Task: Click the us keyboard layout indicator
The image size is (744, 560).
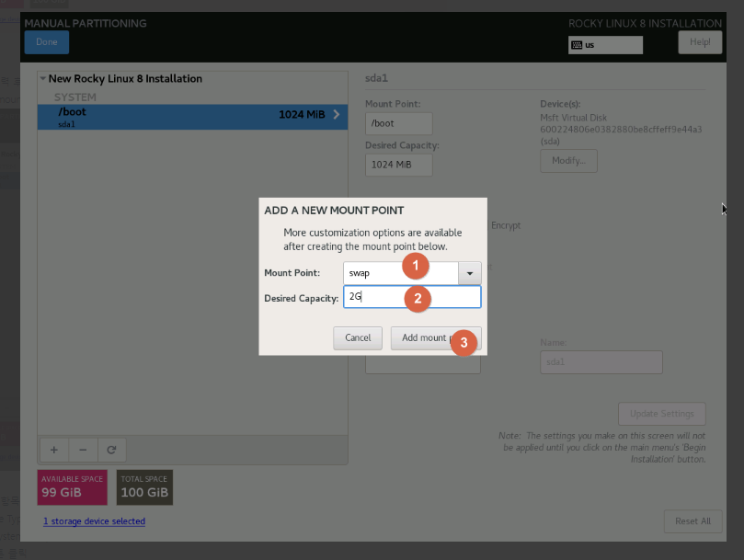Action: (605, 45)
